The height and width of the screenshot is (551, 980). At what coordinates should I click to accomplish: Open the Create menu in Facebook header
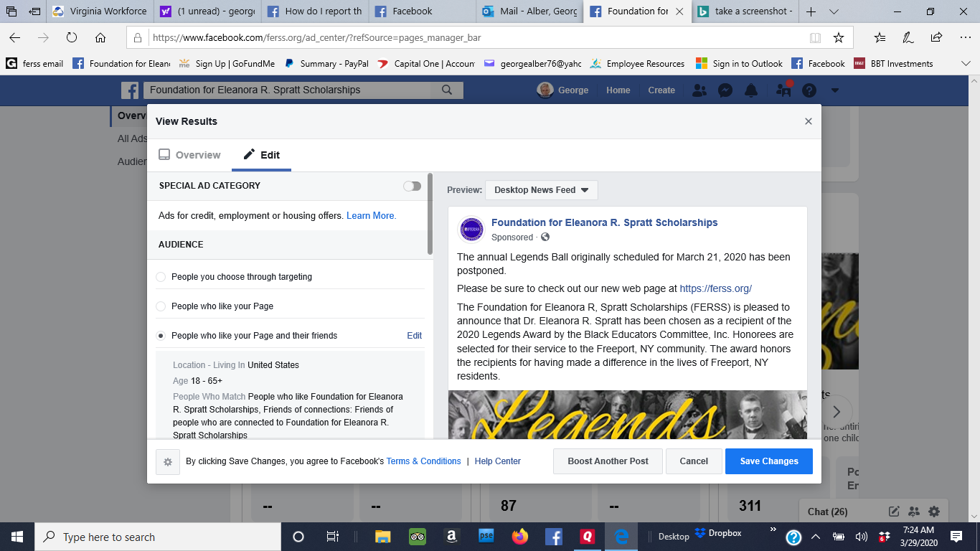661,90
